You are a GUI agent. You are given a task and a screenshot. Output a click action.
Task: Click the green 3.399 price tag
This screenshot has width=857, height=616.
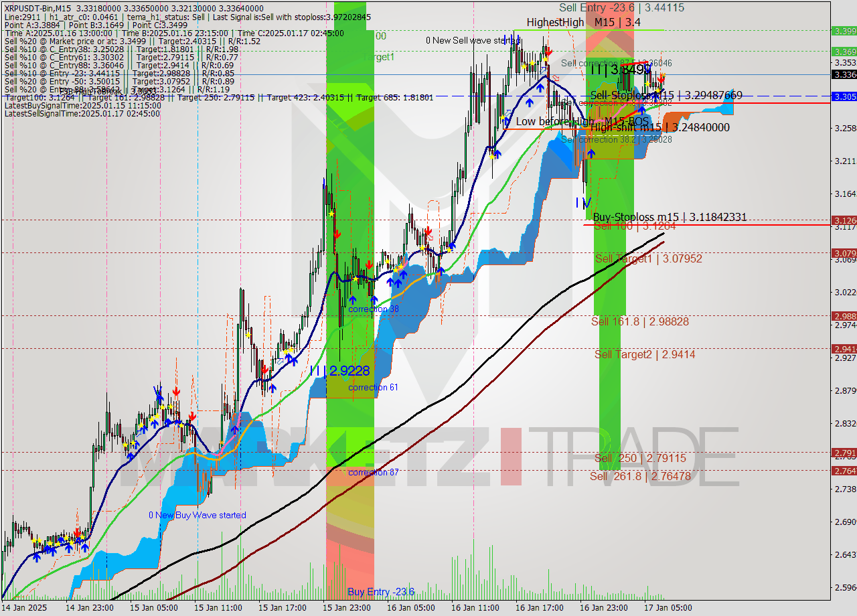[x=844, y=31]
